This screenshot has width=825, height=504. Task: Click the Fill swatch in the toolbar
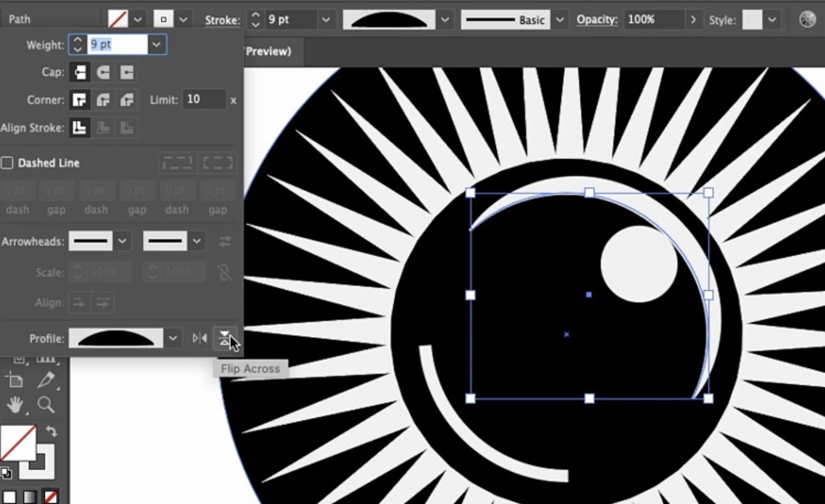tap(18, 442)
